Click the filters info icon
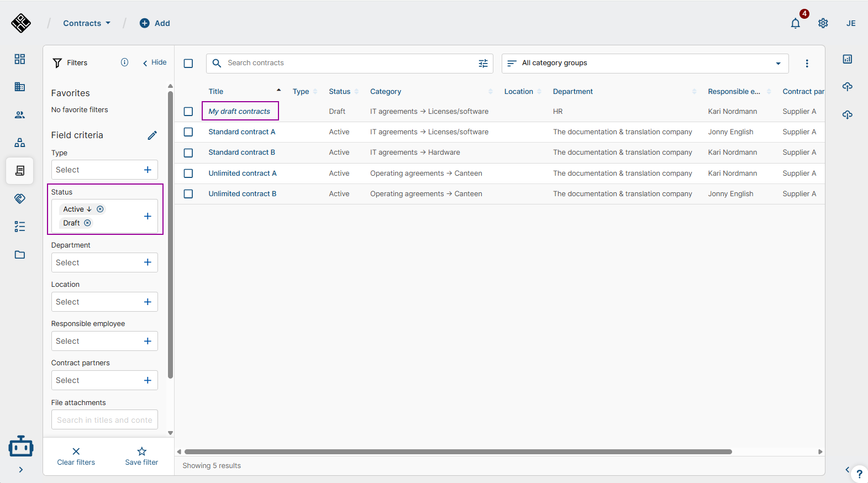Viewport: 868px width, 483px height. click(x=125, y=62)
